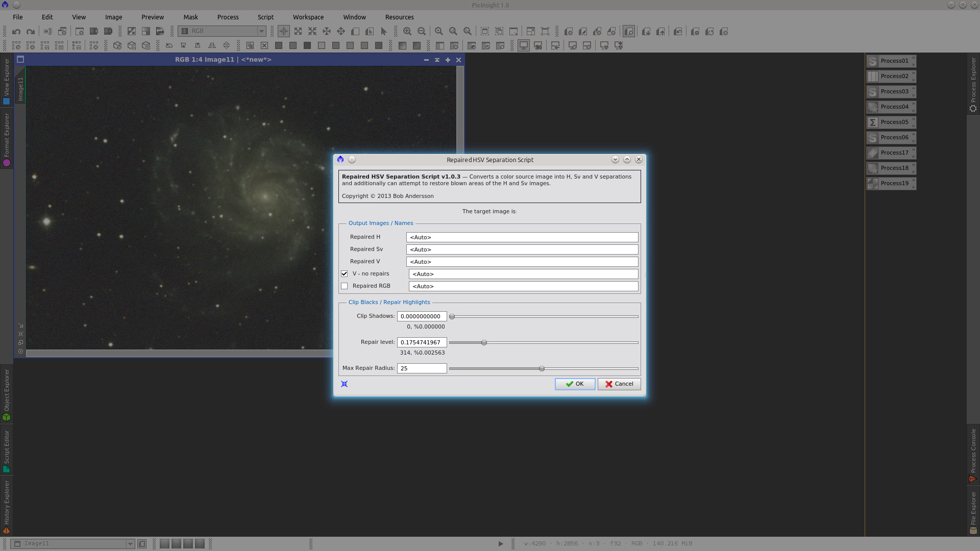This screenshot has width=980, height=551.
Task: Uncheck the V - no repairs checkbox
Action: click(x=345, y=274)
